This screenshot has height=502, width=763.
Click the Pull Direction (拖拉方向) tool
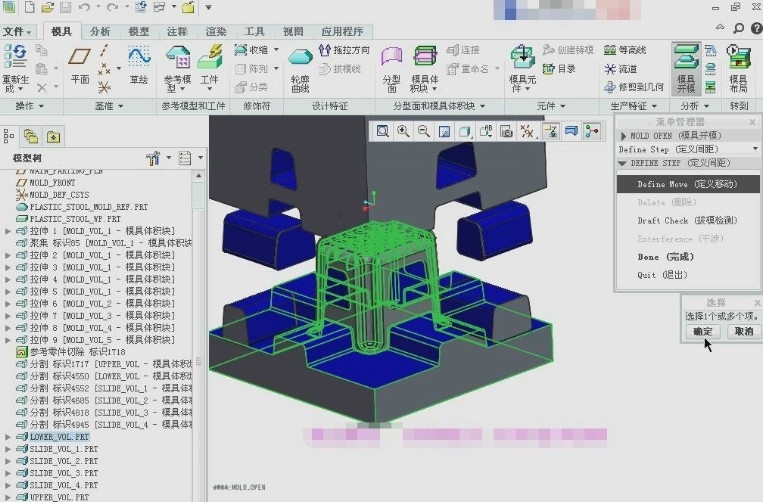[344, 50]
